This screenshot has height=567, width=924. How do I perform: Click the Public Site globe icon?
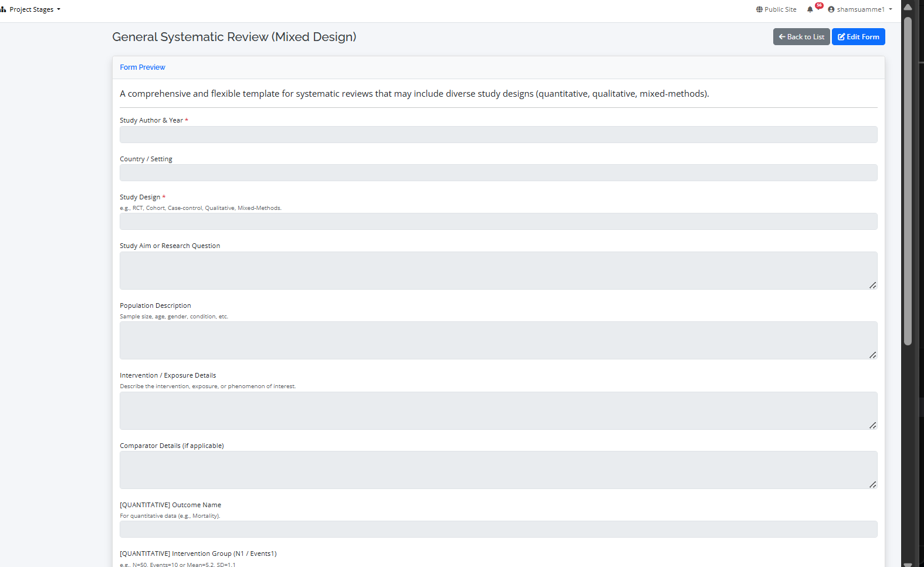pyautogui.click(x=759, y=9)
